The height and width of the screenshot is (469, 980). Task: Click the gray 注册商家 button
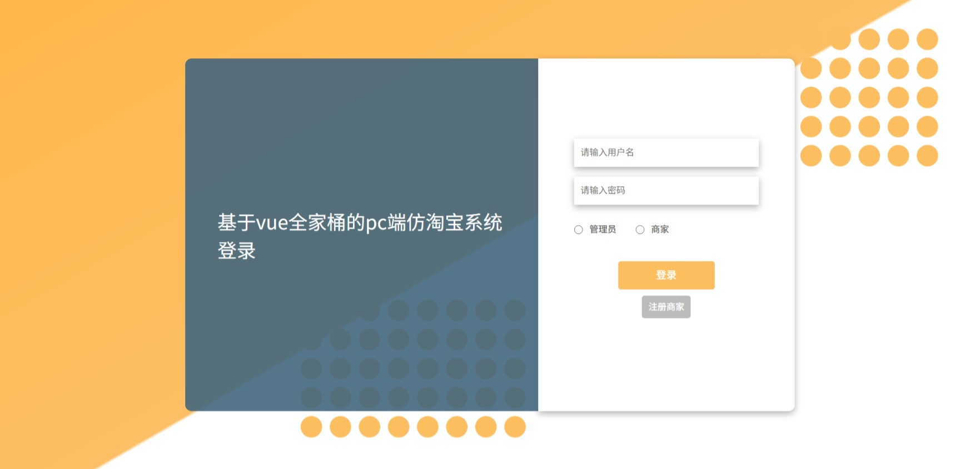[x=666, y=307]
